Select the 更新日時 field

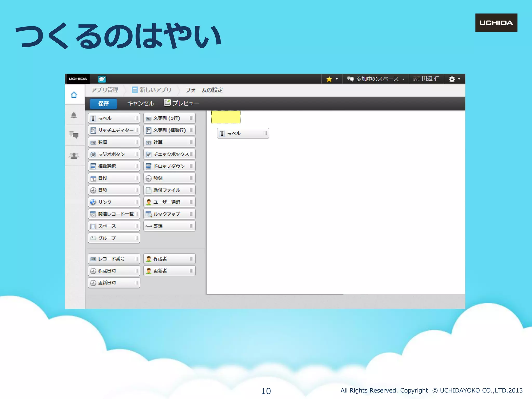(114, 283)
